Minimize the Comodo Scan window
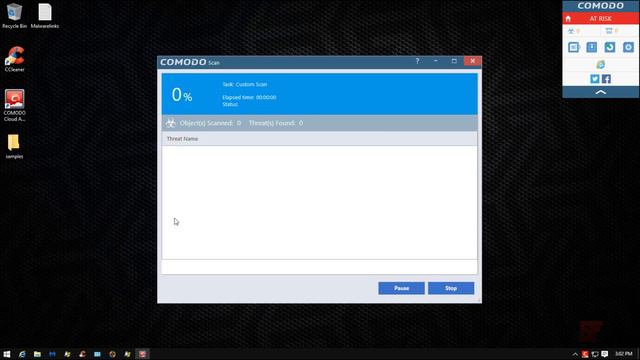The height and width of the screenshot is (360, 640). click(436, 61)
